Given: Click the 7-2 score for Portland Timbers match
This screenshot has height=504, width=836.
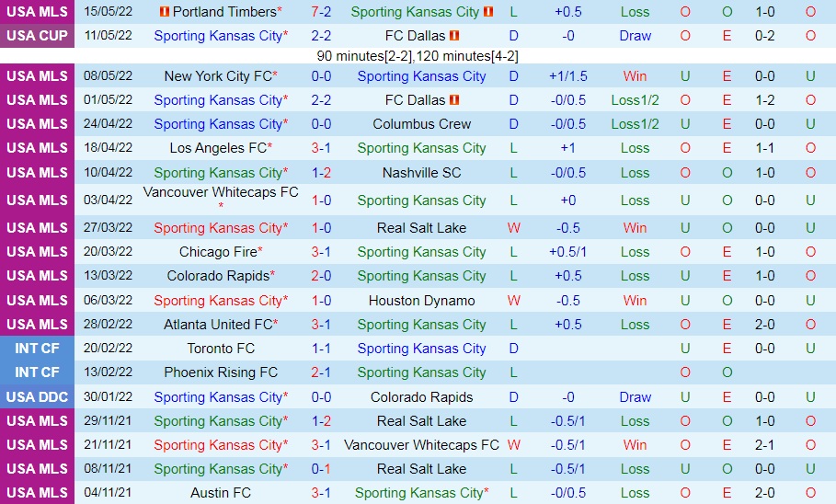Looking at the screenshot, I should (x=321, y=12).
